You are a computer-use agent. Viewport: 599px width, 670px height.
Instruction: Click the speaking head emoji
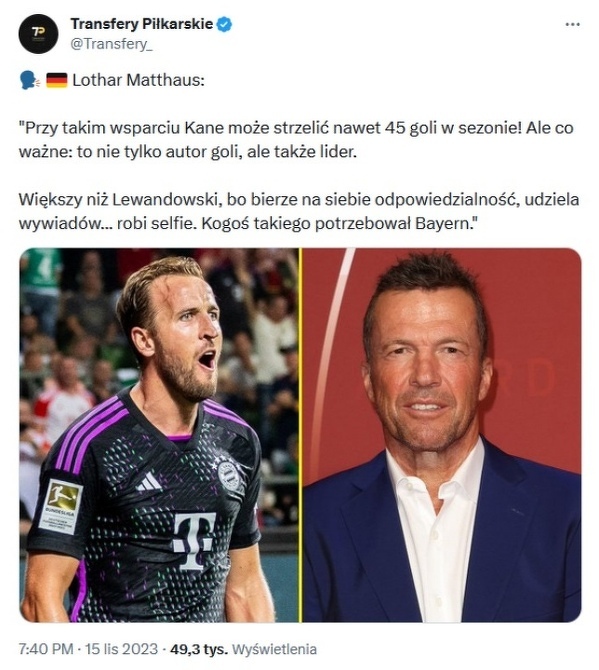click(x=29, y=80)
